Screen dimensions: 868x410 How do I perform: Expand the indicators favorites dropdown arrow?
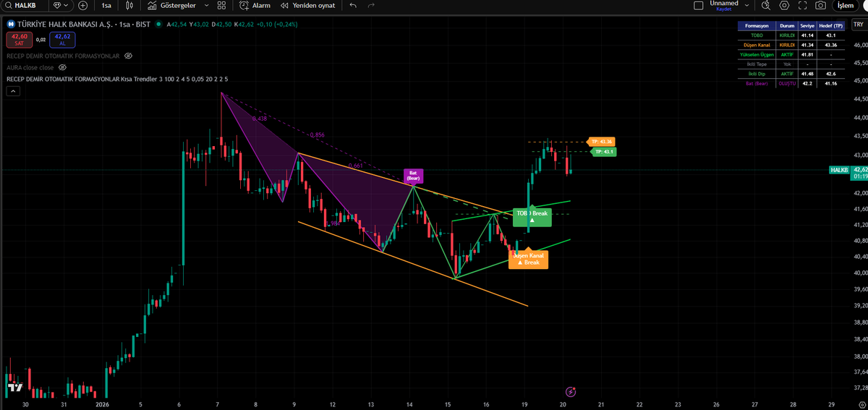click(x=206, y=5)
